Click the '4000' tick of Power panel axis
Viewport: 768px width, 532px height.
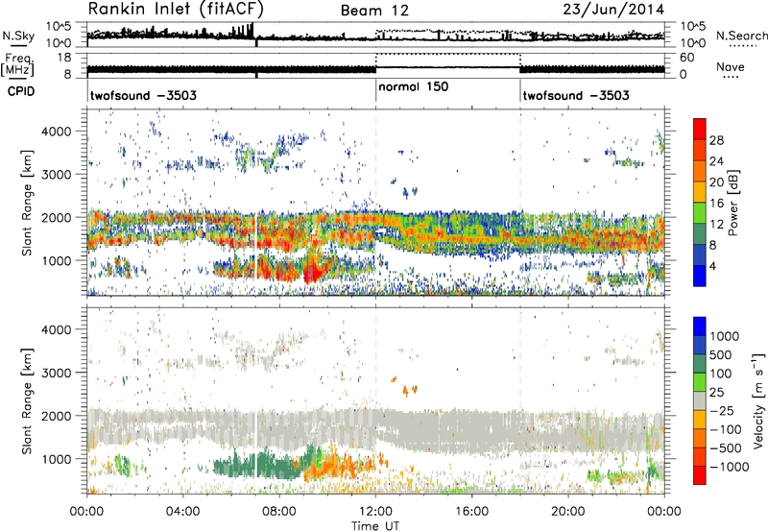(57, 132)
